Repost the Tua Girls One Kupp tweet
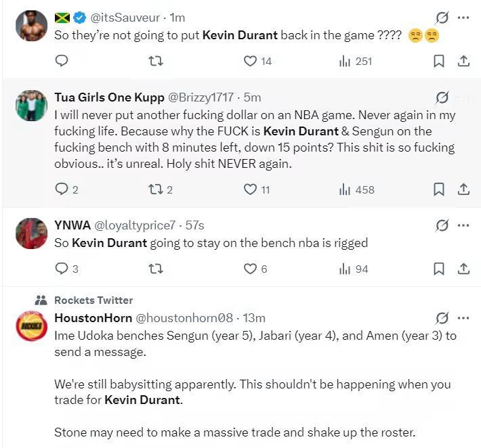481x448 pixels. pyautogui.click(x=155, y=189)
